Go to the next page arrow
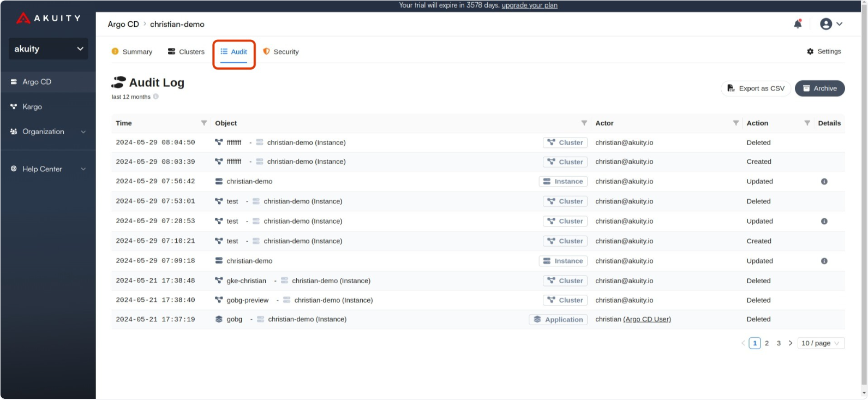Screen dimensions: 868x400 pyautogui.click(x=790, y=343)
